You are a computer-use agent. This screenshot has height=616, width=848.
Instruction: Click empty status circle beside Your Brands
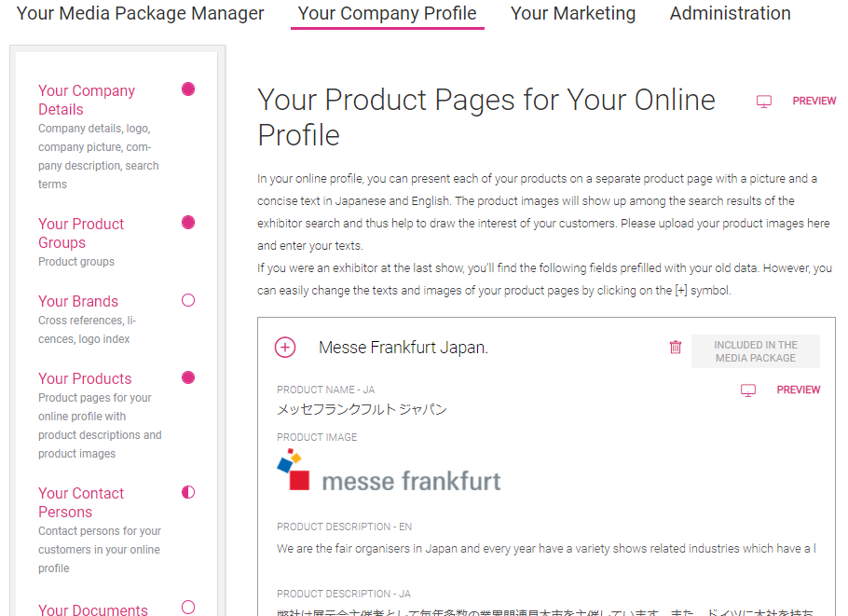coord(188,300)
